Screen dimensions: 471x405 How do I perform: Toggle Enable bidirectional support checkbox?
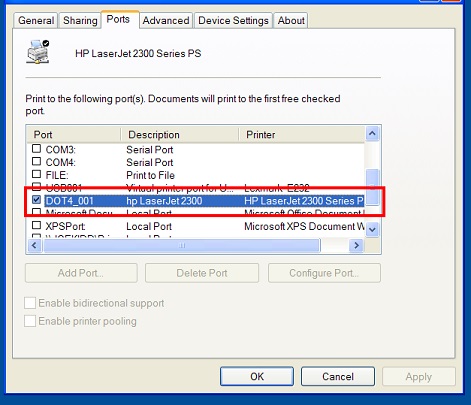point(30,303)
